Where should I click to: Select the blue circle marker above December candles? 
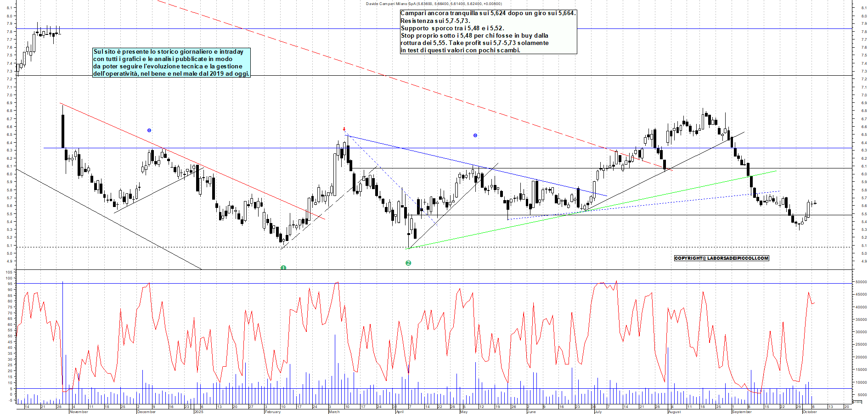(x=149, y=130)
